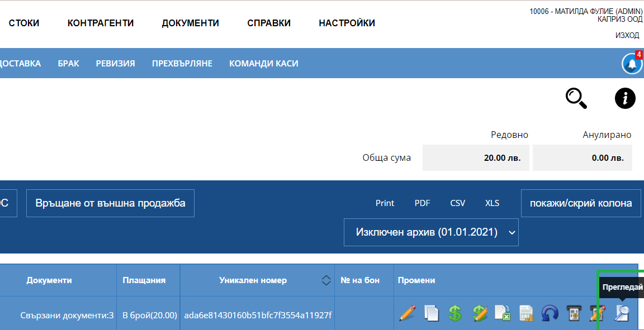Image resolution: width=644 pixels, height=330 pixels.
Task: Click the Промени column header
Action: [416, 280]
